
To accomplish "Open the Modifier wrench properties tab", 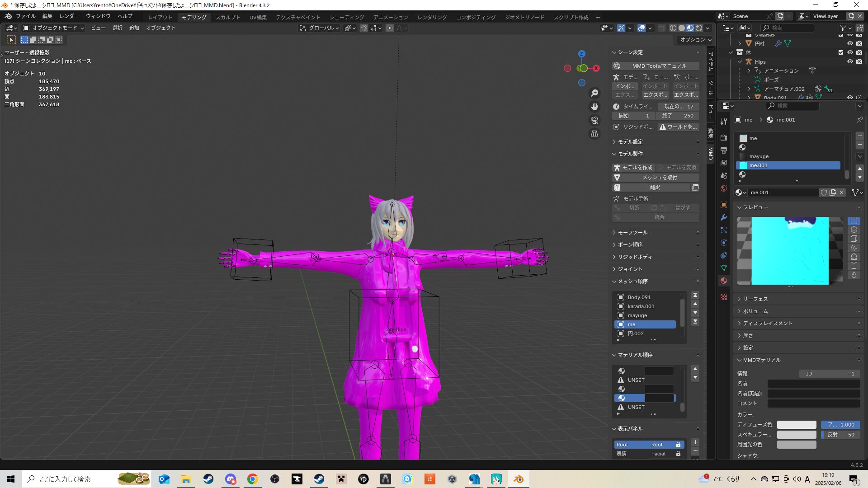I will tap(724, 217).
